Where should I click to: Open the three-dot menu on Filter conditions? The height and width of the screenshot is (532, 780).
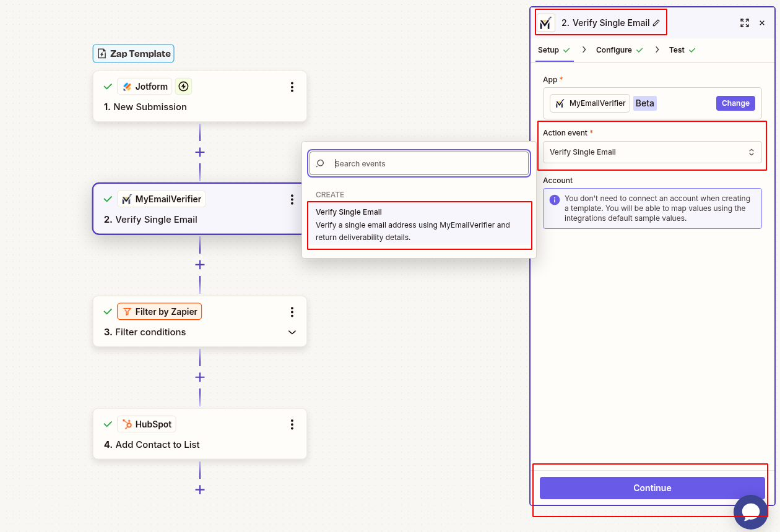tap(292, 312)
